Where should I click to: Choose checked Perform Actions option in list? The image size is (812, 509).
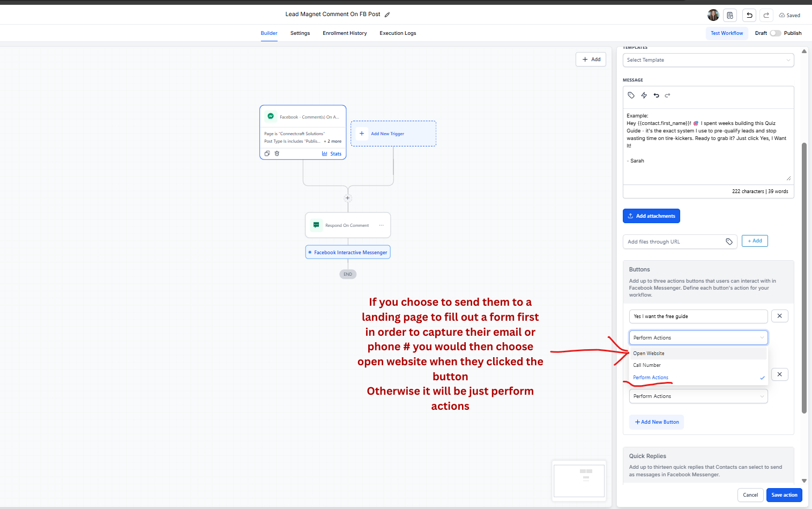coord(698,378)
